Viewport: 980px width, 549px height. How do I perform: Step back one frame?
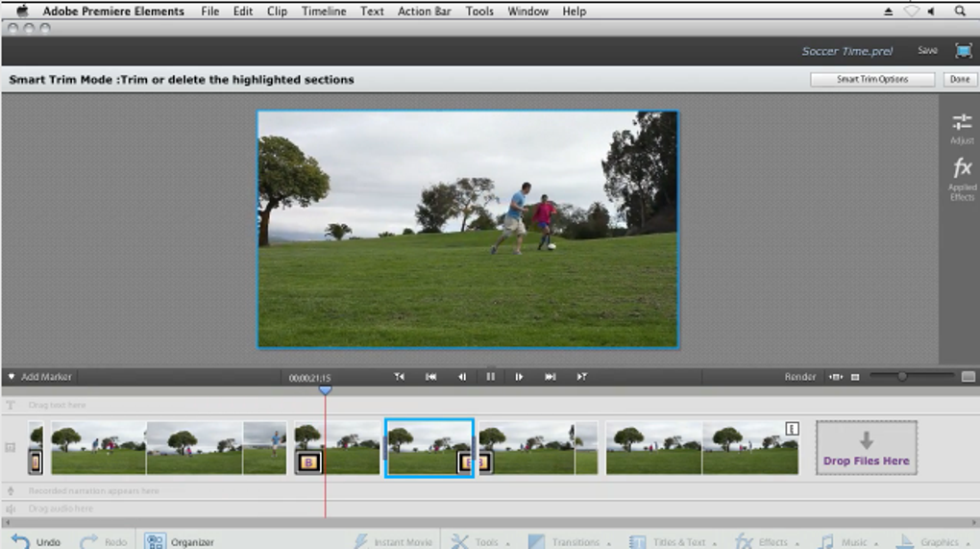[x=462, y=377]
